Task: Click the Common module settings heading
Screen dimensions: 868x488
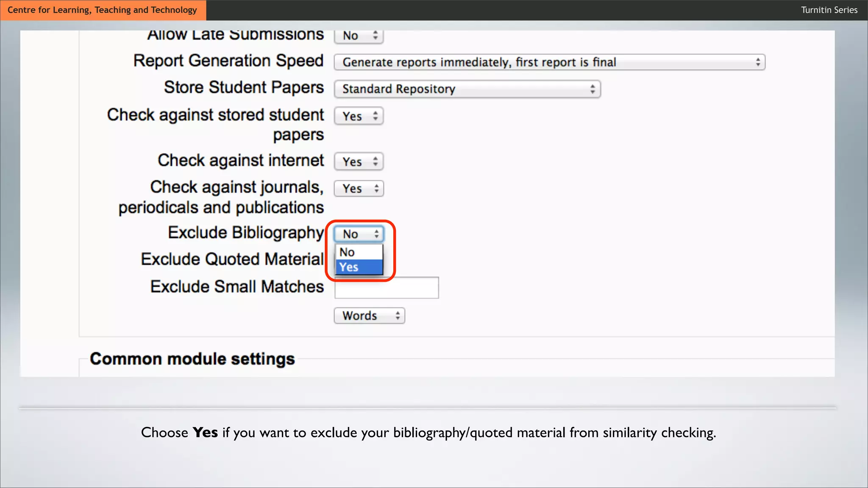Action: [192, 359]
